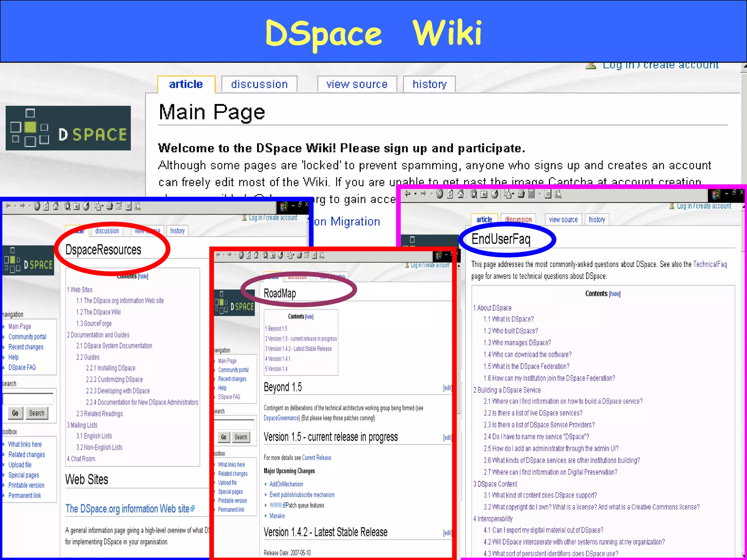Open AddOnMechanism link on RoadMap page
The image size is (747, 560).
pos(286,484)
